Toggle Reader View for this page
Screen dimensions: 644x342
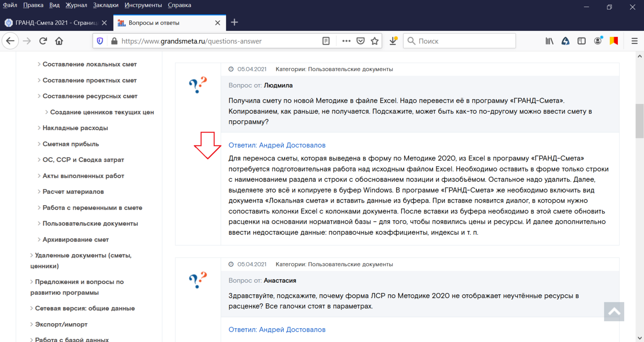click(x=326, y=41)
